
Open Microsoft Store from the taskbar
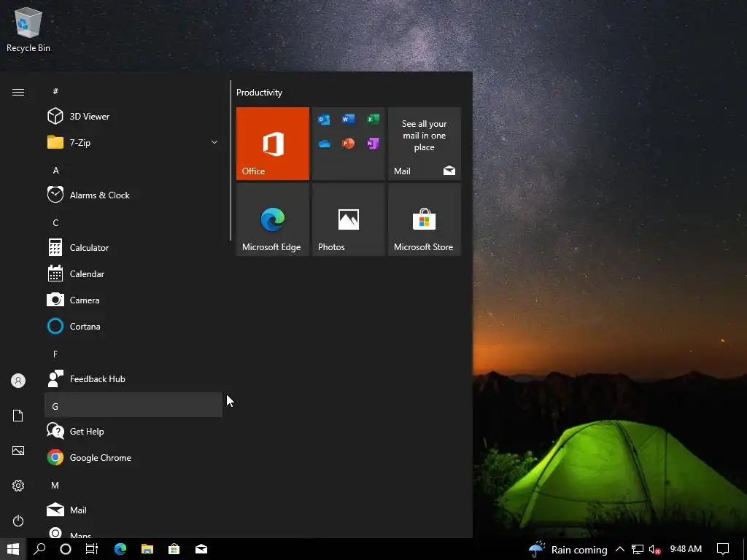tap(174, 549)
